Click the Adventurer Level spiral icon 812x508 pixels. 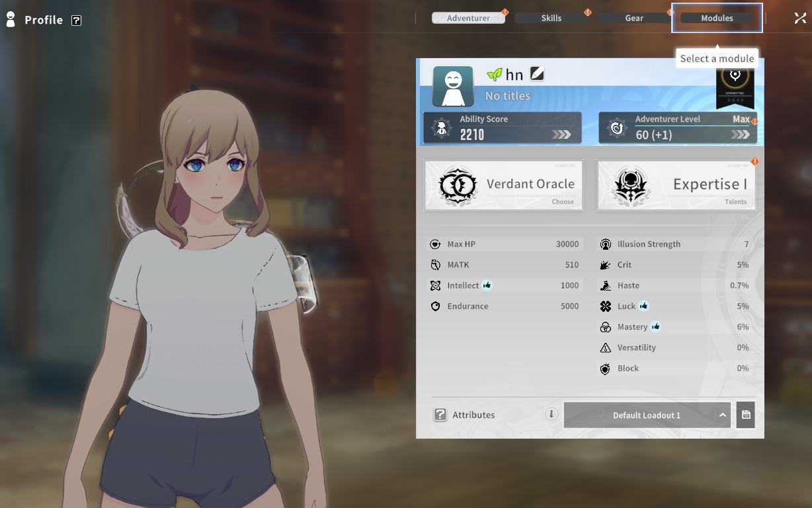point(617,128)
